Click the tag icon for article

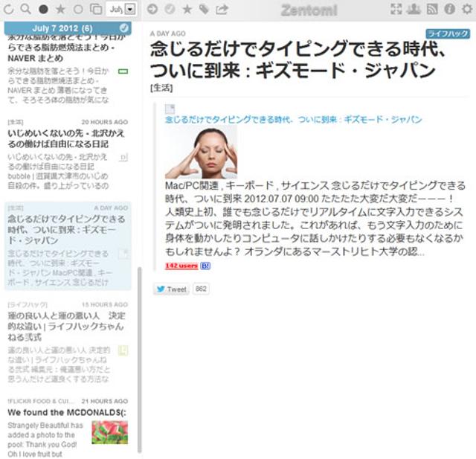coord(204,9)
